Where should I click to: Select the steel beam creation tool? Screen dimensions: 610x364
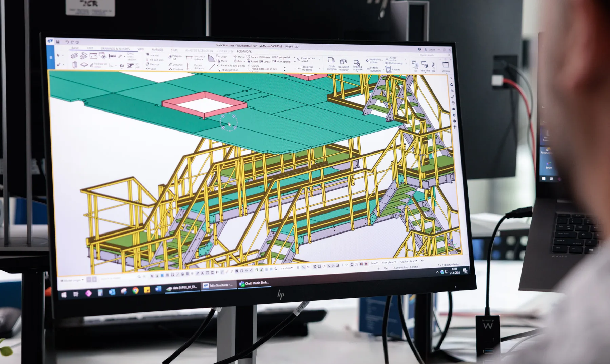pos(74,56)
